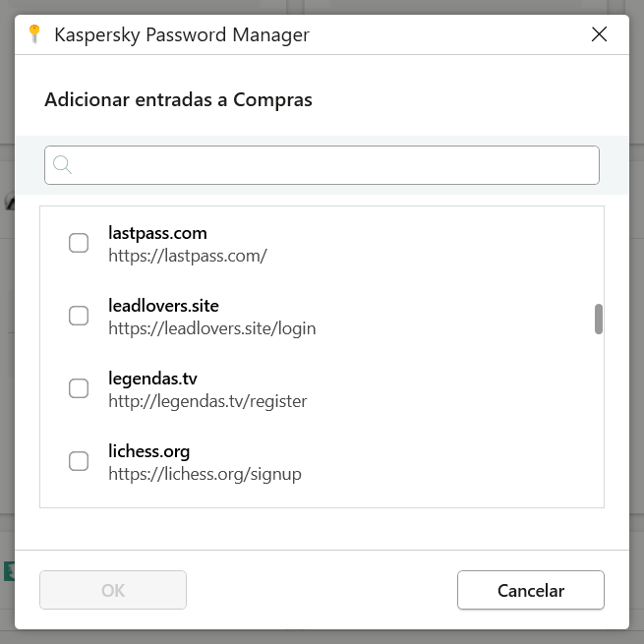Click the entries list scrollbar thumb

(x=599, y=320)
